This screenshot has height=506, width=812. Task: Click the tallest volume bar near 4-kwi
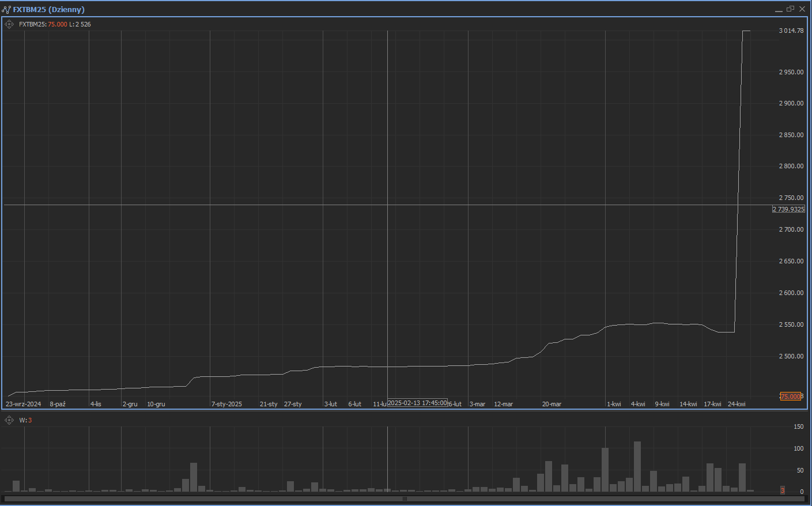click(637, 467)
